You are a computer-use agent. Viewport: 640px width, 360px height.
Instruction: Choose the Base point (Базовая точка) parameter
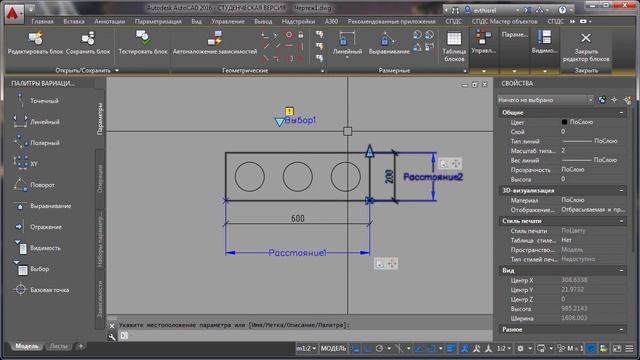[x=41, y=290]
